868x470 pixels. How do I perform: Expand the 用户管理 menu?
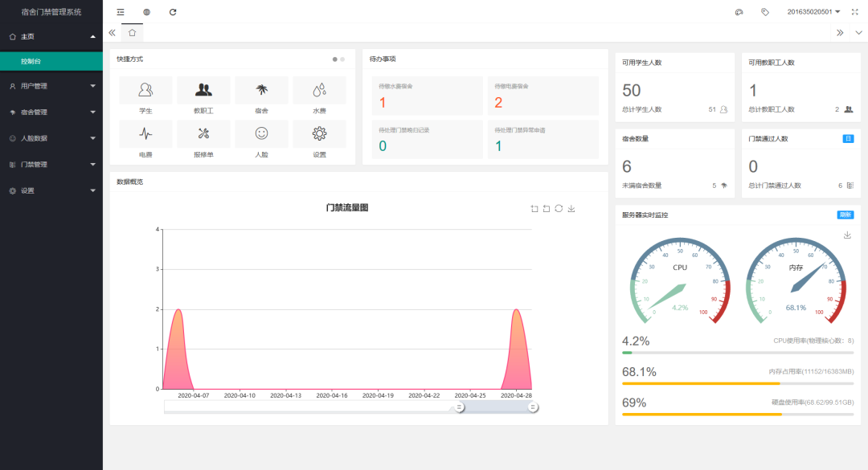51,86
